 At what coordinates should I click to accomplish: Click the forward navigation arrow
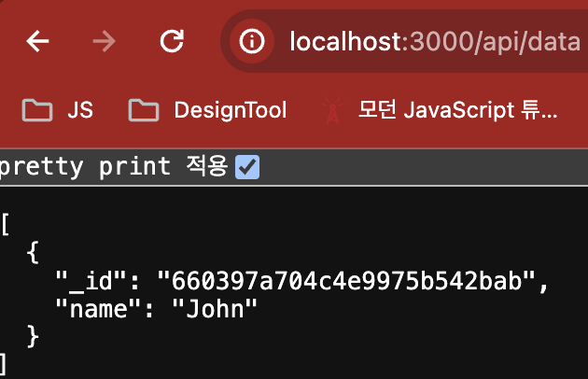104,41
